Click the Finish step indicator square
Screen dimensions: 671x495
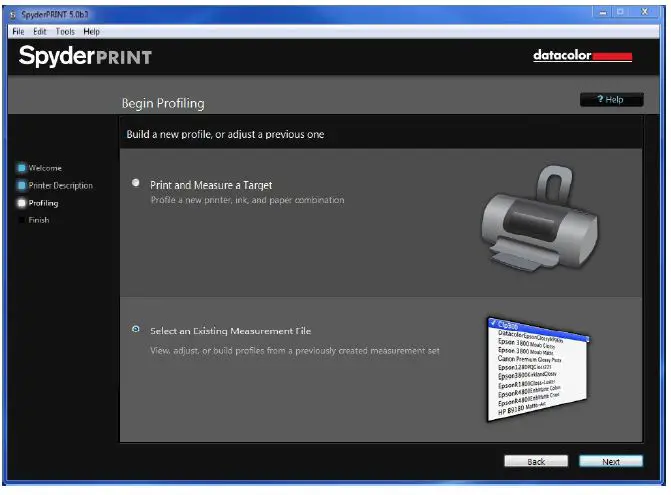point(21,220)
